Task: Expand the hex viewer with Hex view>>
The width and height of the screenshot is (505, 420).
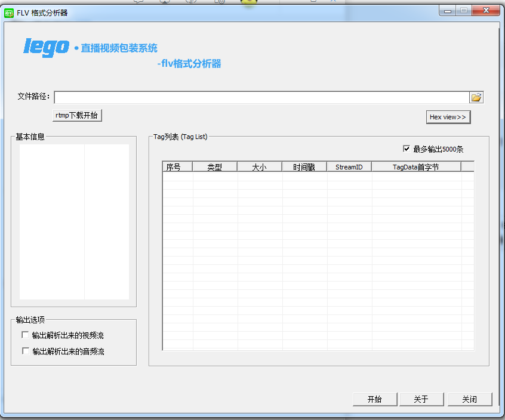Action: tap(448, 117)
